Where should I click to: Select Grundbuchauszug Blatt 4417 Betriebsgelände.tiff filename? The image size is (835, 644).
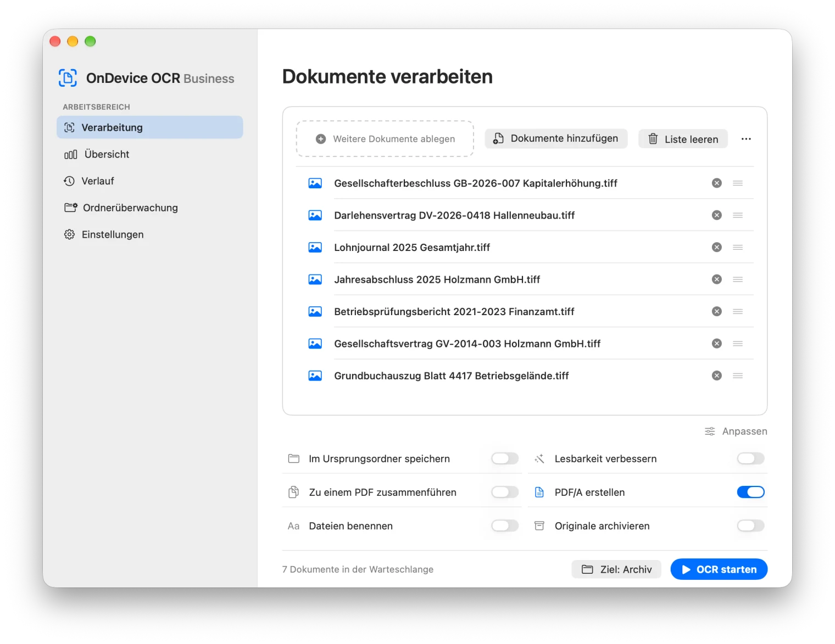[x=452, y=376]
